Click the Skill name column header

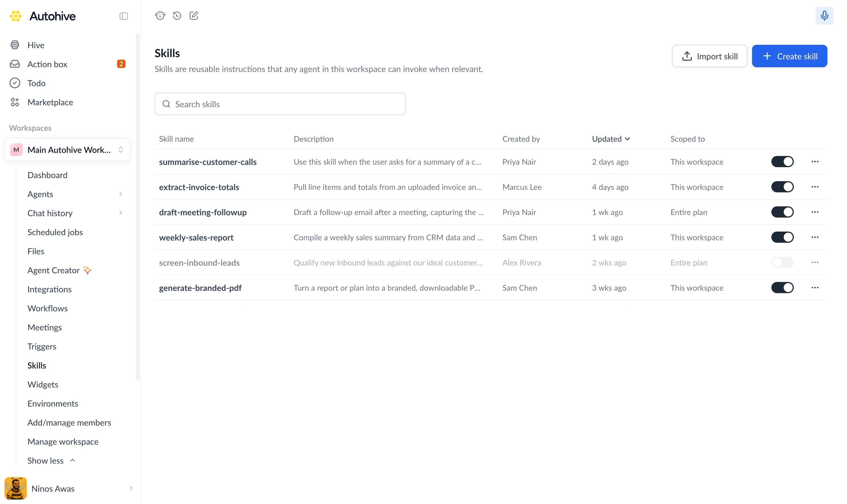[176, 139]
